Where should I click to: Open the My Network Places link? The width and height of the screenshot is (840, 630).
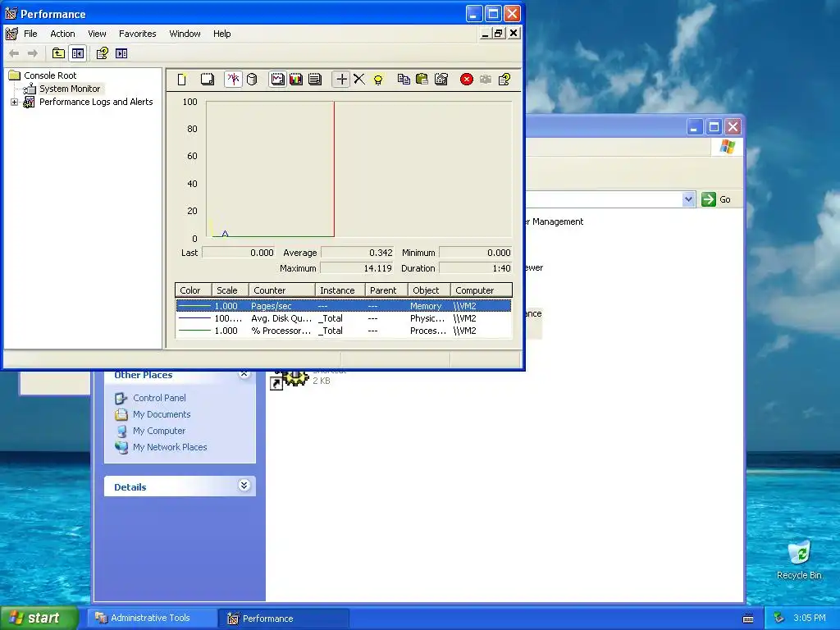click(x=169, y=447)
